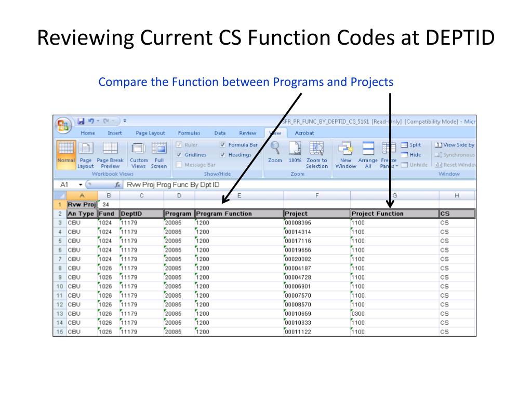The width and height of the screenshot is (532, 399).
Task: Click the Select All corner button
Action: pos(60,196)
